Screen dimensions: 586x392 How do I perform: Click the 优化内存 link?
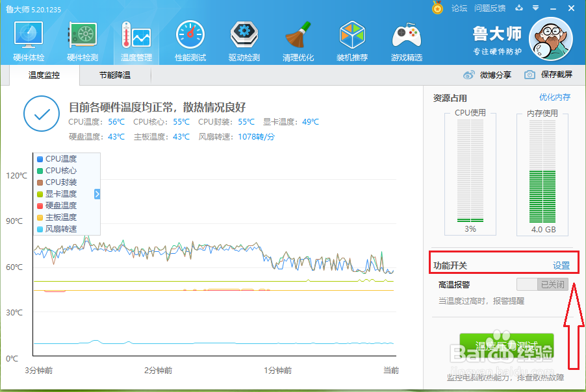pos(555,97)
